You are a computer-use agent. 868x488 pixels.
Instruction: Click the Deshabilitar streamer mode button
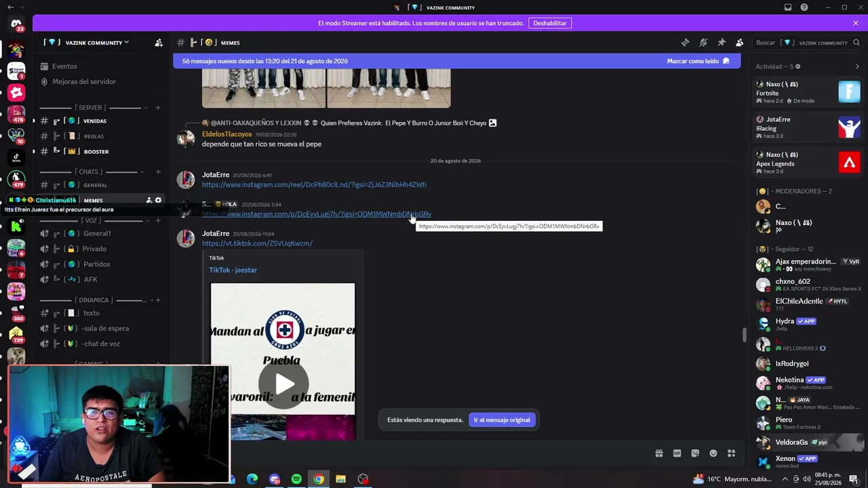point(550,23)
